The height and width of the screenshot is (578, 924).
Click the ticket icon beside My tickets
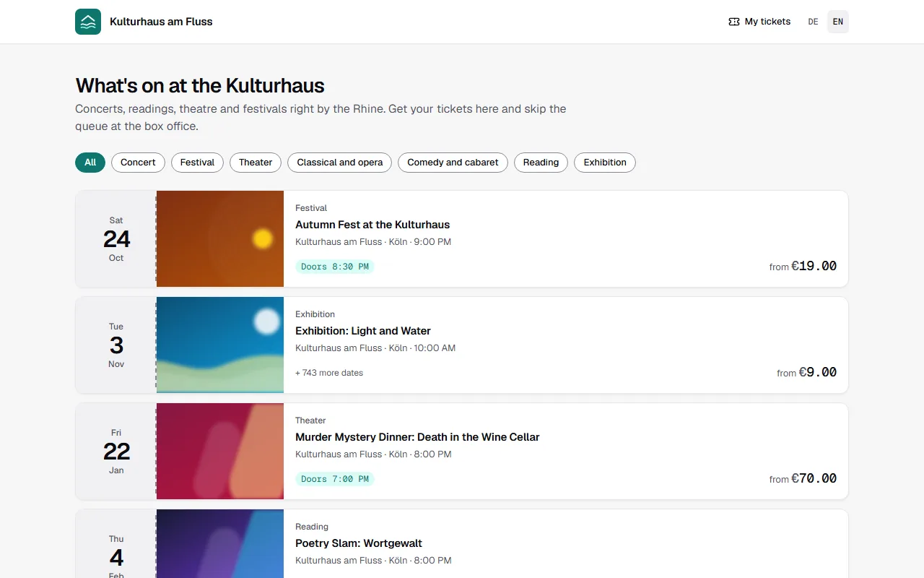734,22
